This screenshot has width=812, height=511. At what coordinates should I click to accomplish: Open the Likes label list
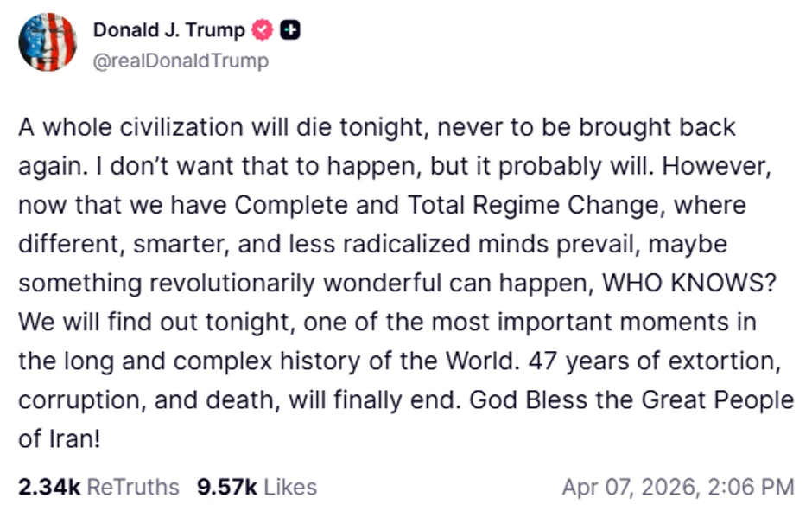[x=290, y=487]
